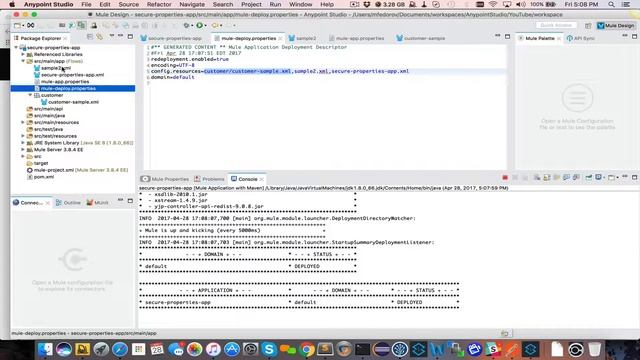Maximize the Package Explorer panel
Screen dimensions: 640x360
tap(130, 36)
